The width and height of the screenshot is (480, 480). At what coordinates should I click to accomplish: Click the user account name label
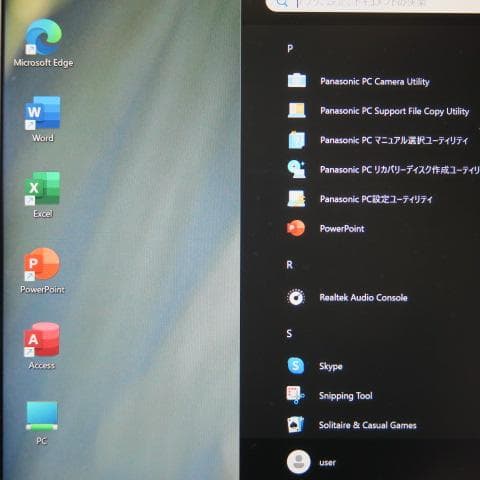pyautogui.click(x=327, y=463)
